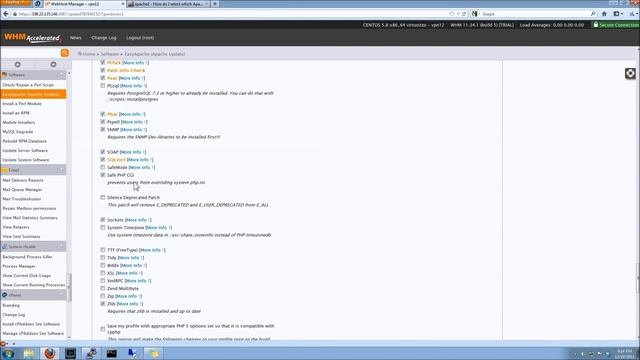Screen dimensions: 640x360
Task: Open File Explorer from the taskbar
Action: pos(29,353)
